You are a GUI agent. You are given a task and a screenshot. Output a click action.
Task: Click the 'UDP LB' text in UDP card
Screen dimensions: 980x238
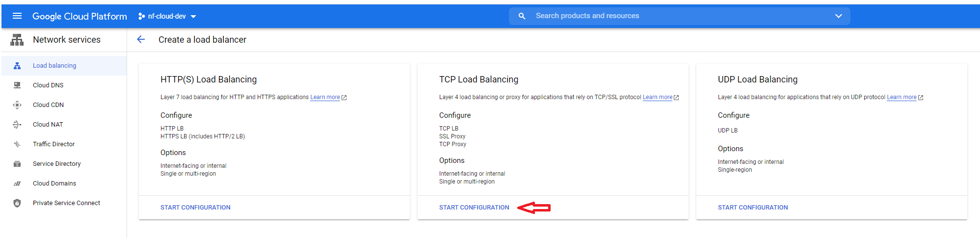pyautogui.click(x=728, y=131)
